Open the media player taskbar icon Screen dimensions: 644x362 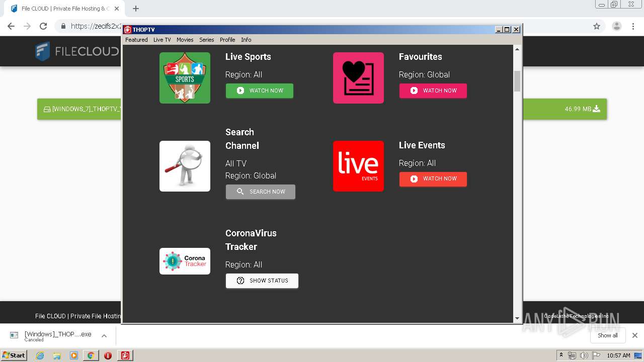(74, 355)
